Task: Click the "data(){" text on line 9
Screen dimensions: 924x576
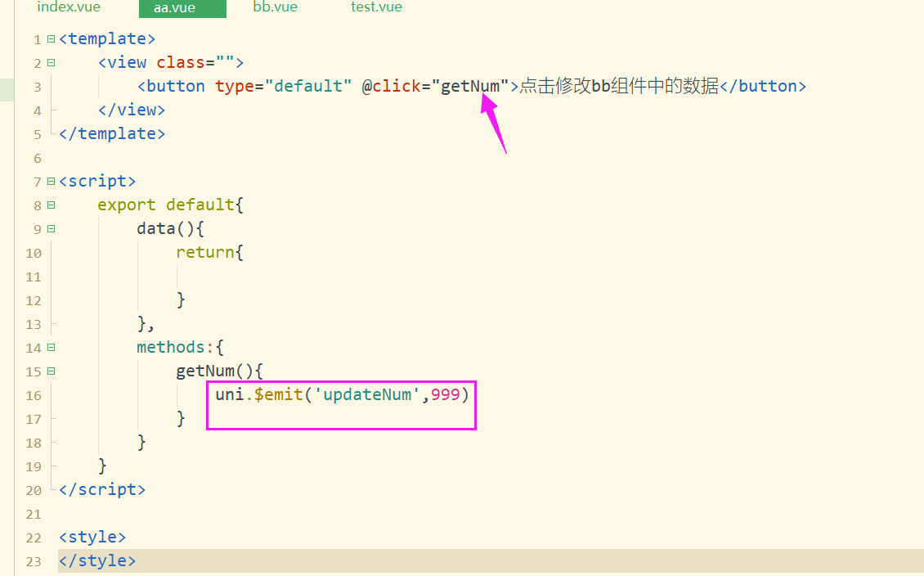Action: [x=170, y=228]
